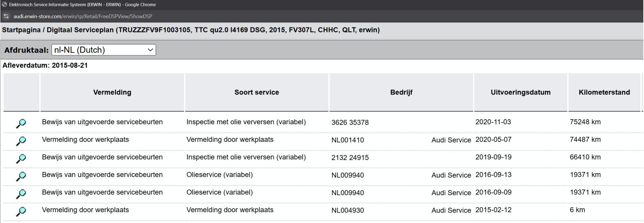Click the Startpagina breadcrumb link
Viewport: 644px width, 223px height.
pyautogui.click(x=21, y=30)
